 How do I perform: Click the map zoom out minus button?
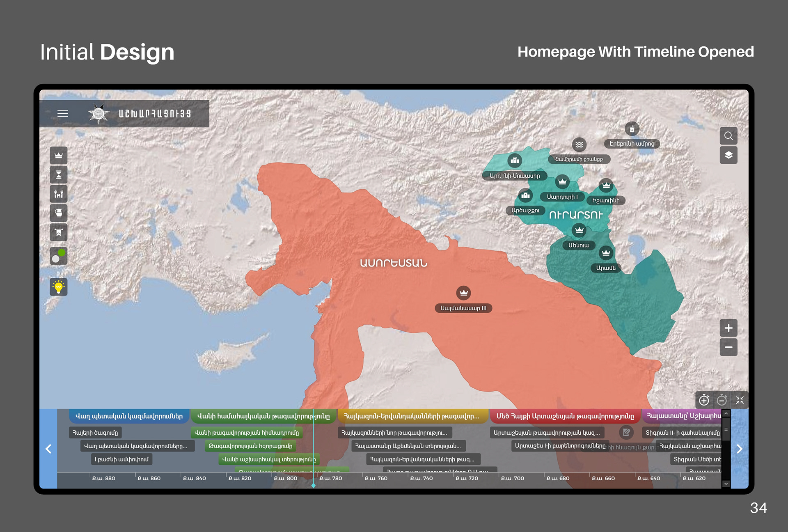728,347
